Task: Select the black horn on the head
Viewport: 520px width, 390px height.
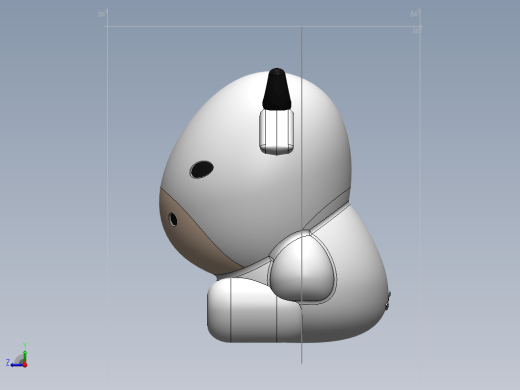Action: (277, 89)
